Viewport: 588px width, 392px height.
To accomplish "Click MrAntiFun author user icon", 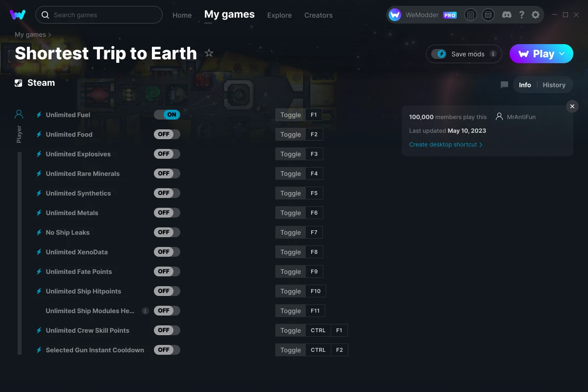I will [x=499, y=117].
